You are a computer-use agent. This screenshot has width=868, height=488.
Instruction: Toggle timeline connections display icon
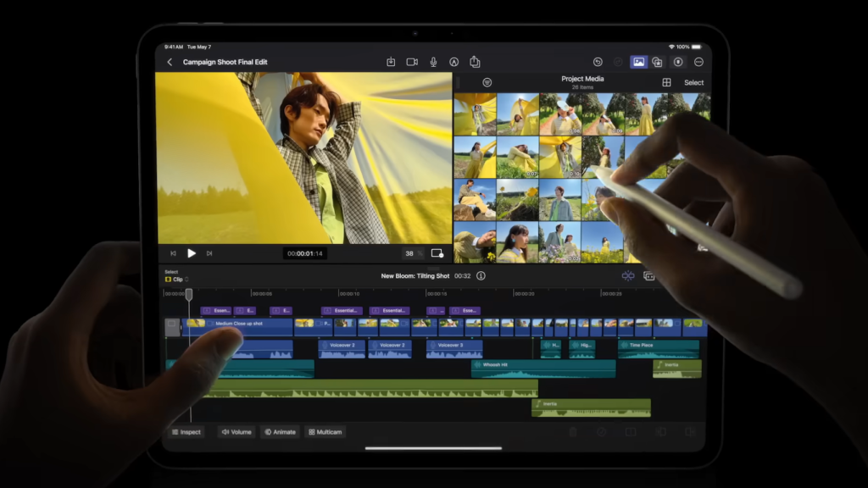[x=627, y=275]
